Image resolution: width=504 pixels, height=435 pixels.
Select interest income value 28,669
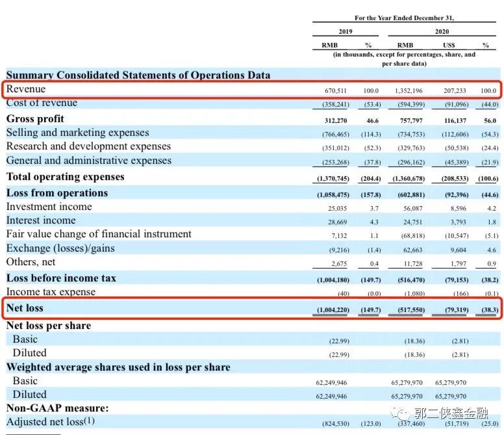[338, 222]
